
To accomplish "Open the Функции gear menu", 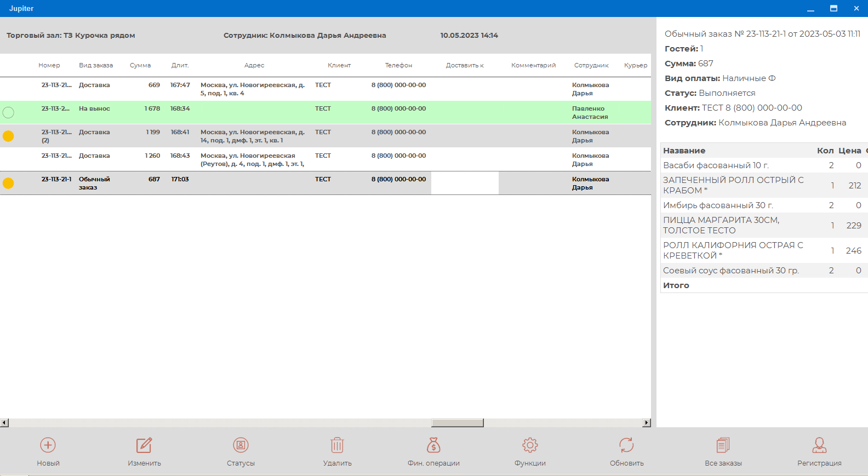I will click(530, 452).
